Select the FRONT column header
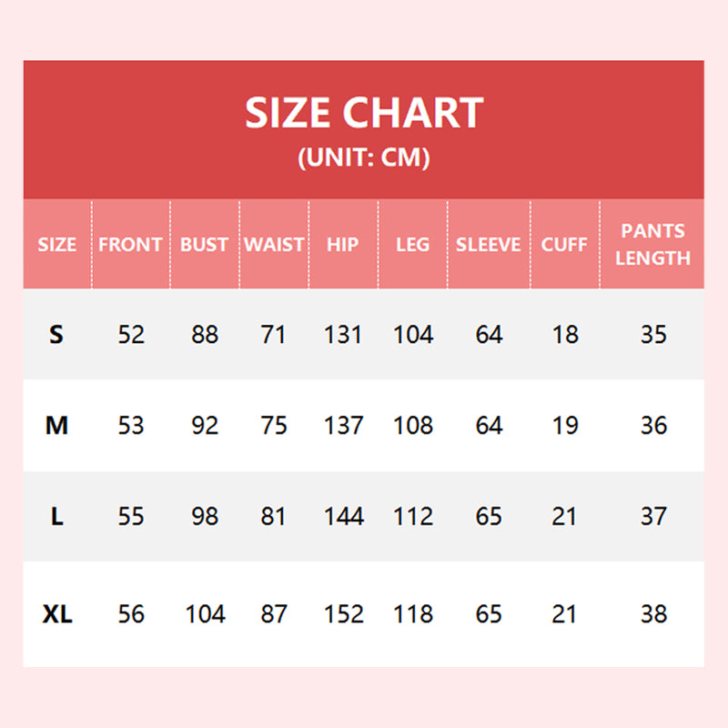728x728 pixels. click(x=130, y=245)
